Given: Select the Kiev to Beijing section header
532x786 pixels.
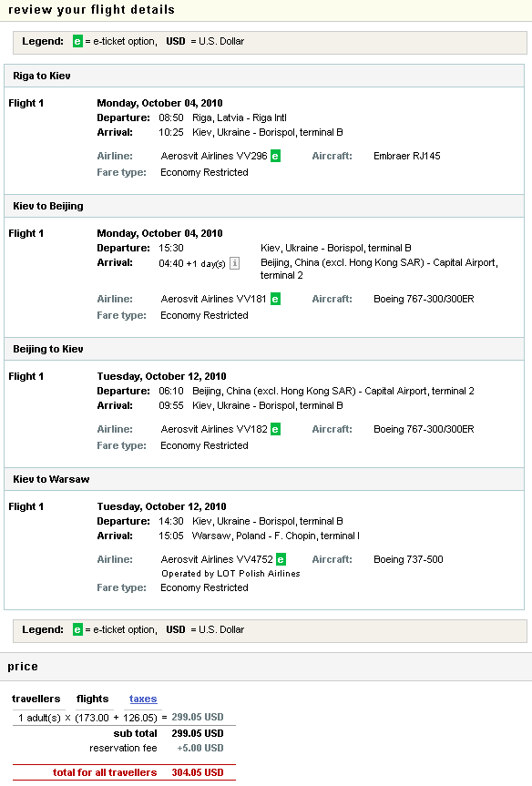Looking at the screenshot, I should (264, 206).
